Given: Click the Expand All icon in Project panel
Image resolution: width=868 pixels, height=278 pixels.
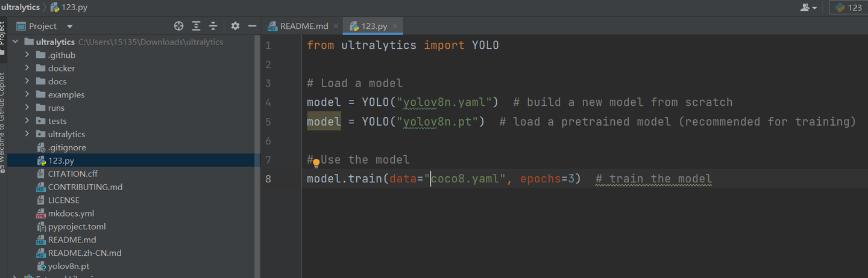Looking at the screenshot, I should (x=196, y=26).
